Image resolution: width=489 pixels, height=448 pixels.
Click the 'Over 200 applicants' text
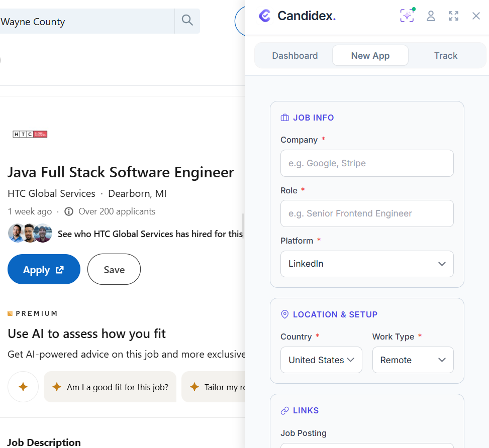click(x=117, y=211)
